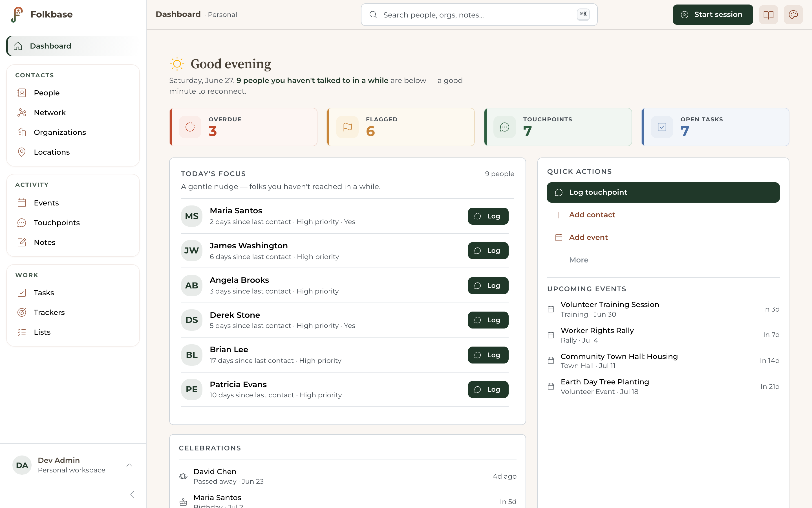The width and height of the screenshot is (812, 508).
Task: Open the Overdue stat card
Action: click(x=243, y=127)
